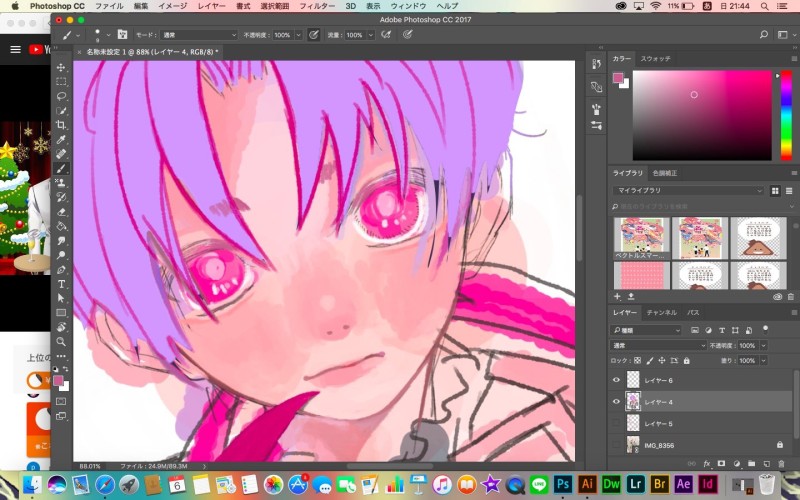Open brush opacity dropdown arrow
This screenshot has height=500, width=800.
tap(298, 35)
